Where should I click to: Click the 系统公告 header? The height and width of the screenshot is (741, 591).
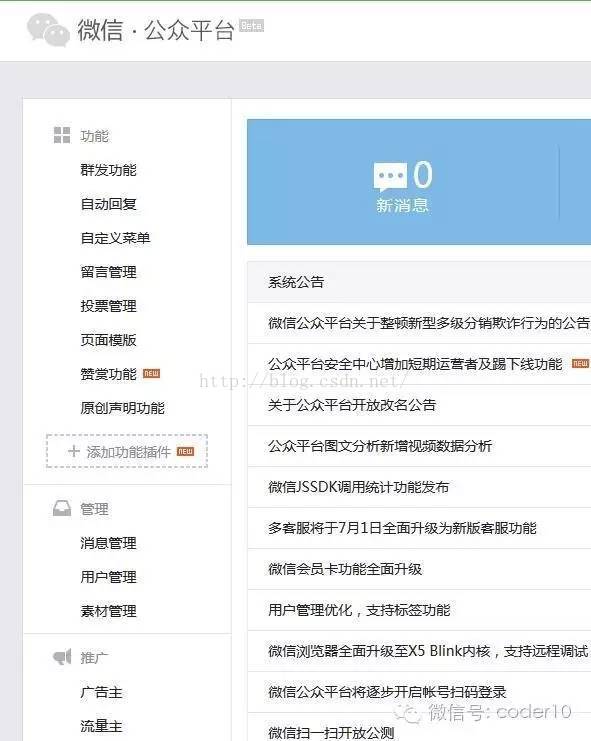296,282
